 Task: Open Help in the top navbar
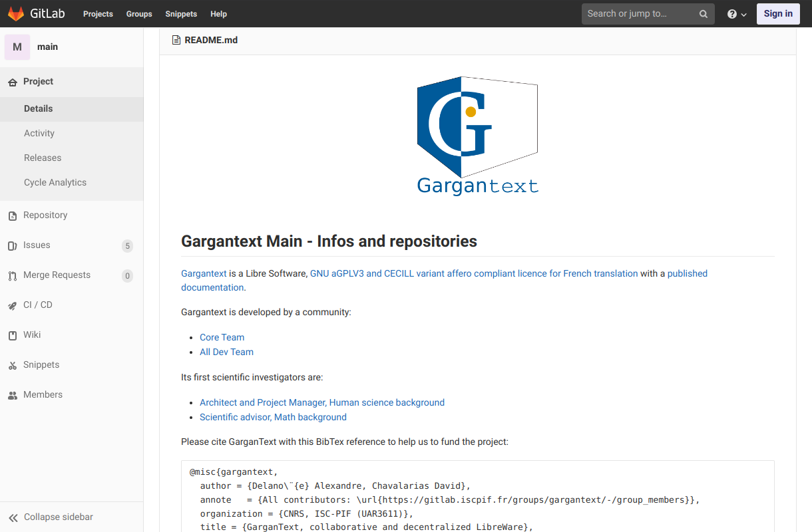click(218, 14)
